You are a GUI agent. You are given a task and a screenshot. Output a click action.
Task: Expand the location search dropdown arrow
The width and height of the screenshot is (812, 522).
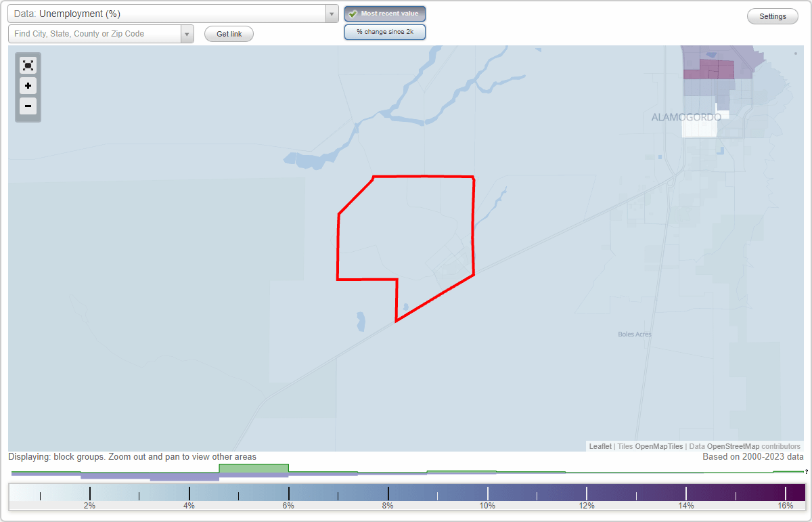(x=187, y=34)
